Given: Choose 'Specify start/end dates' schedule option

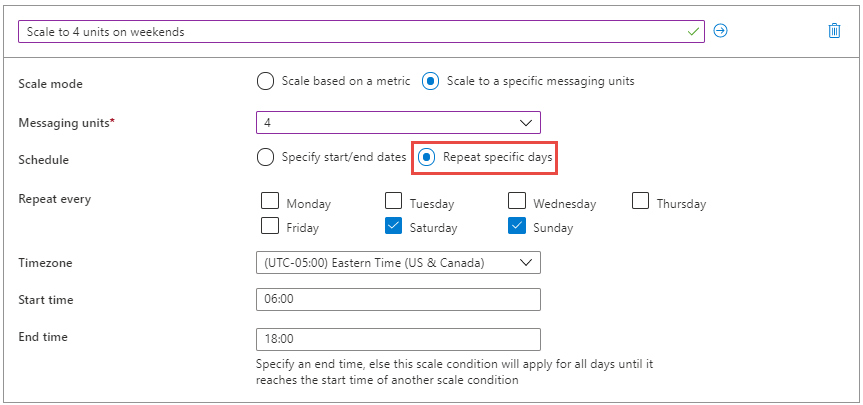Looking at the screenshot, I should [265, 156].
